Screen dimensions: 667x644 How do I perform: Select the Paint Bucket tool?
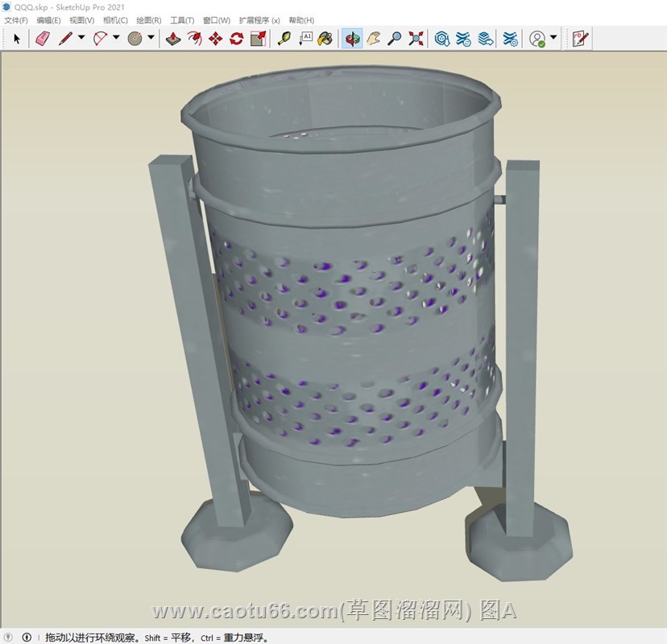[325, 38]
